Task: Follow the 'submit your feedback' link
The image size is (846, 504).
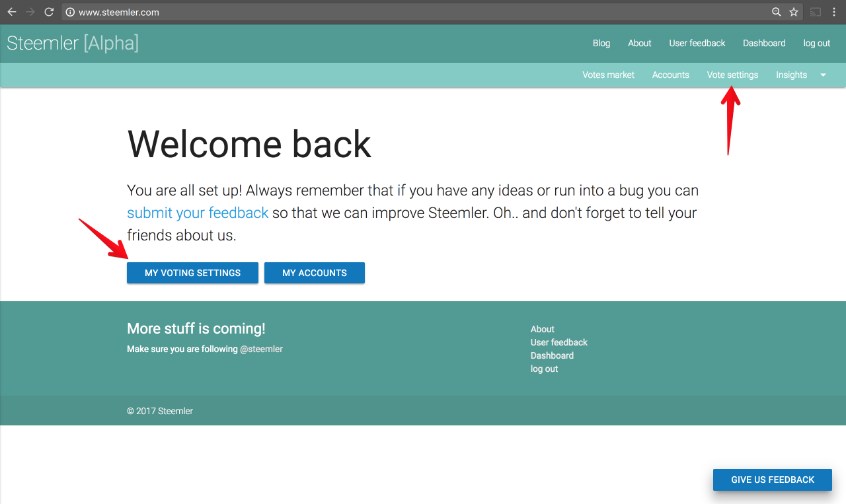Action: (x=198, y=213)
